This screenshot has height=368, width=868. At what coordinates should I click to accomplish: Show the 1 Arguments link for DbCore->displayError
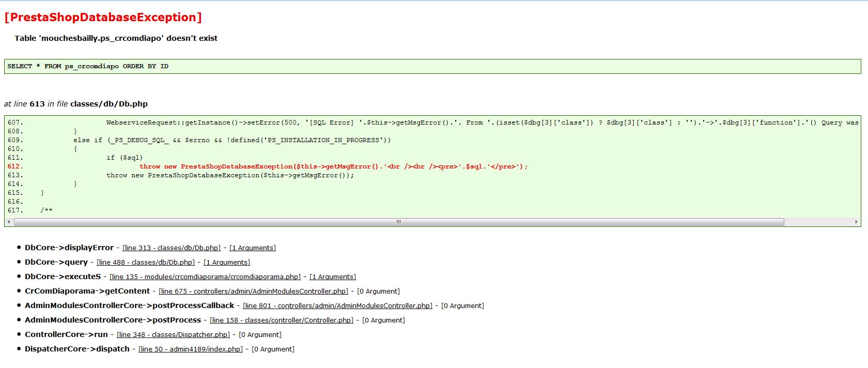coord(253,248)
